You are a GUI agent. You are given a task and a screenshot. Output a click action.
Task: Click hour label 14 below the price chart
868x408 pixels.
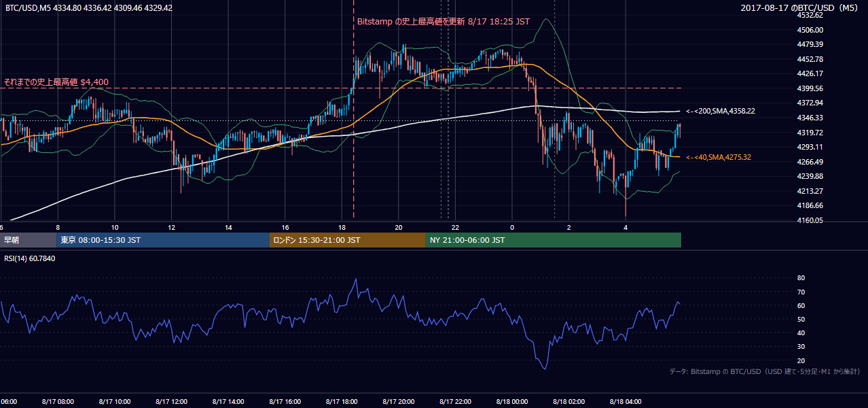click(228, 228)
